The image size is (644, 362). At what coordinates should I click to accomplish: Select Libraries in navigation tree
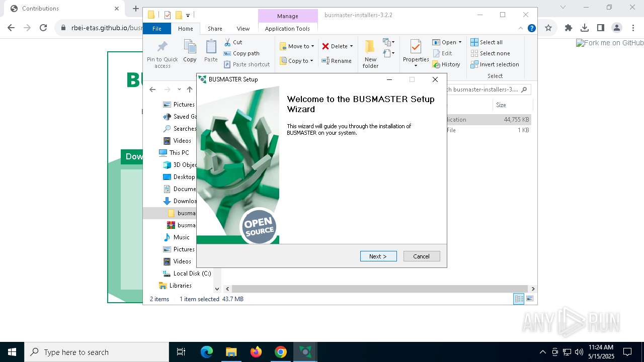176,286
